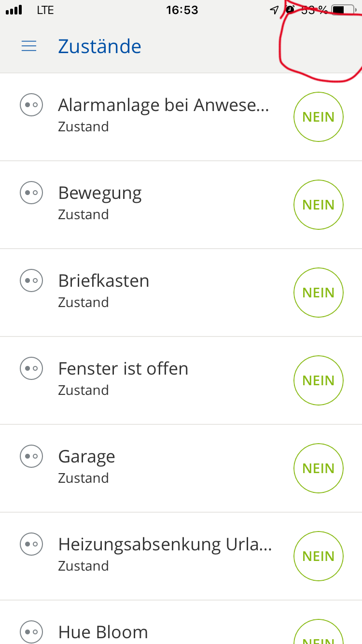This screenshot has height=644, width=362.
Task: Toggle the Briefkasten NEIN state
Action: (319, 293)
